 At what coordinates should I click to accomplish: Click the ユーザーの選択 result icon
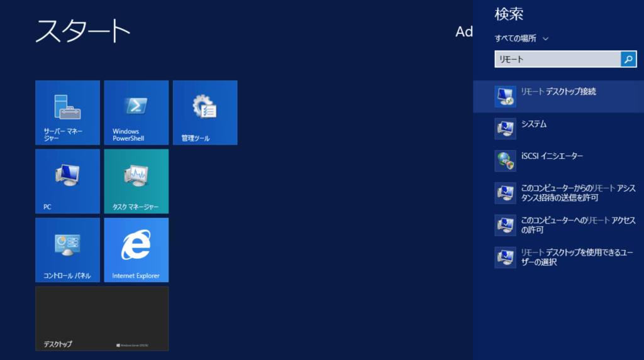tap(505, 258)
